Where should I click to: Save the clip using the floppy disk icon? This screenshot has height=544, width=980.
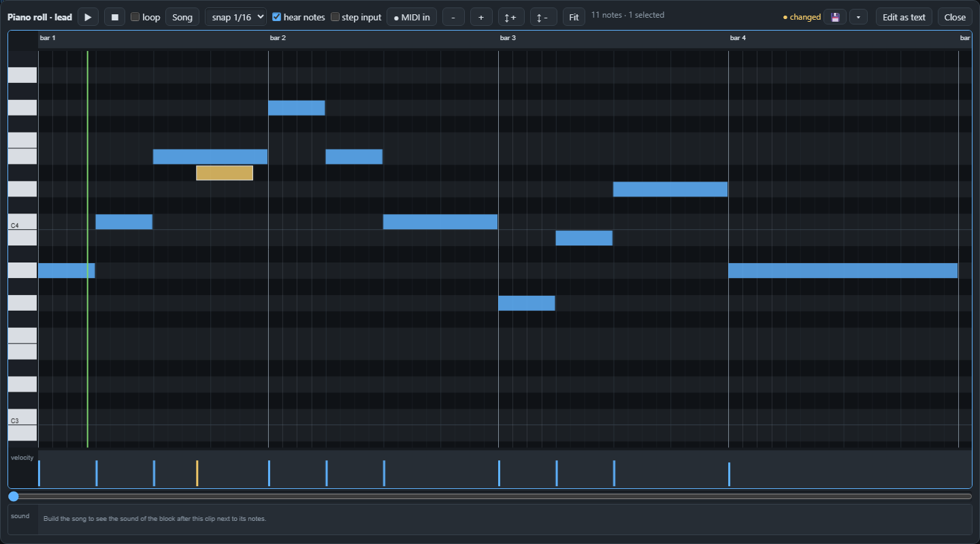click(x=835, y=17)
